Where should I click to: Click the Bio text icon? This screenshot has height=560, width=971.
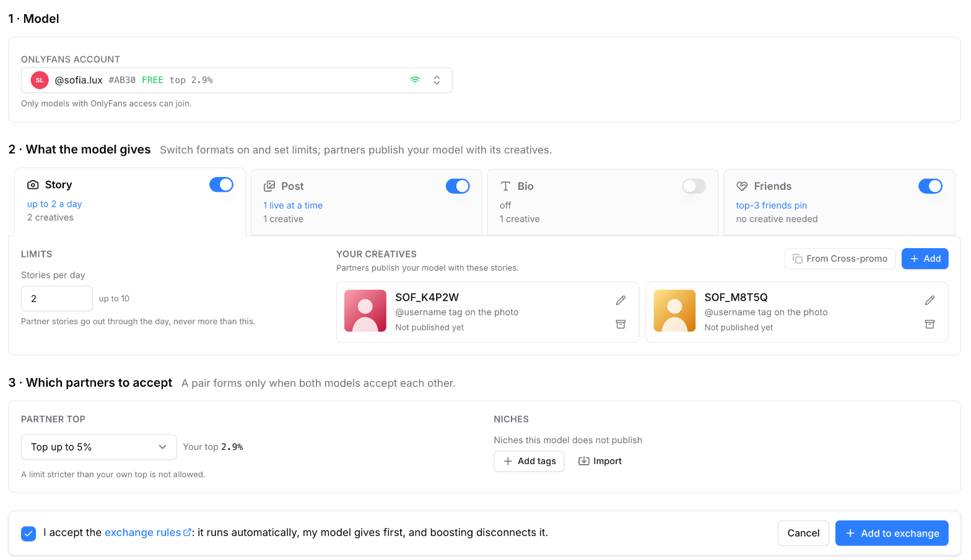[x=506, y=186]
